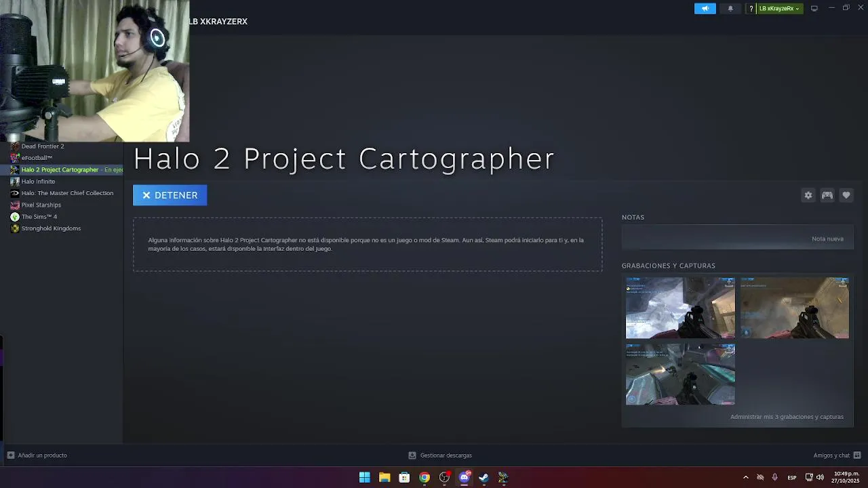Click the ESP language indicator
Screen dimensions: 868x488
[x=792, y=478]
